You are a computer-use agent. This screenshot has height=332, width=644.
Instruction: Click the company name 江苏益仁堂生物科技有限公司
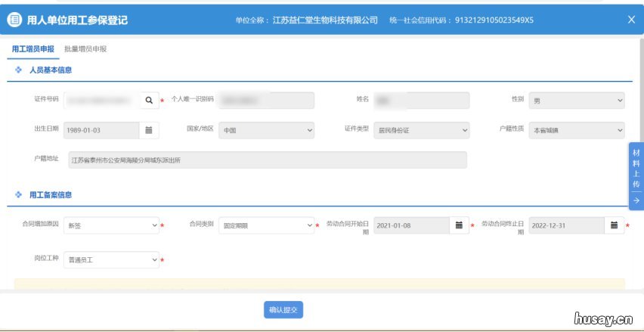tap(325, 20)
